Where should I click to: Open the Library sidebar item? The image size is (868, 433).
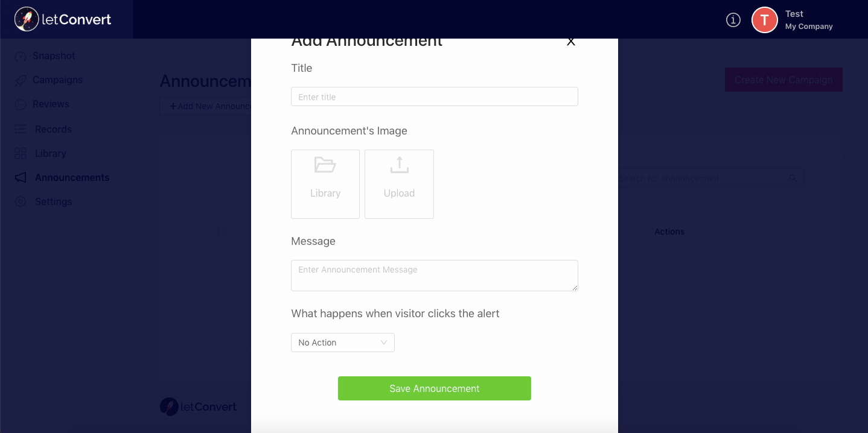click(x=51, y=153)
